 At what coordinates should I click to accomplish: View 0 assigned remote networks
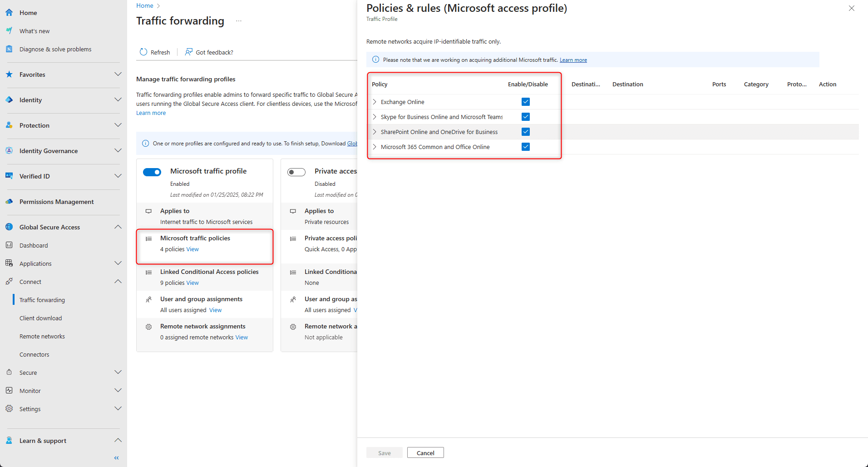242,338
